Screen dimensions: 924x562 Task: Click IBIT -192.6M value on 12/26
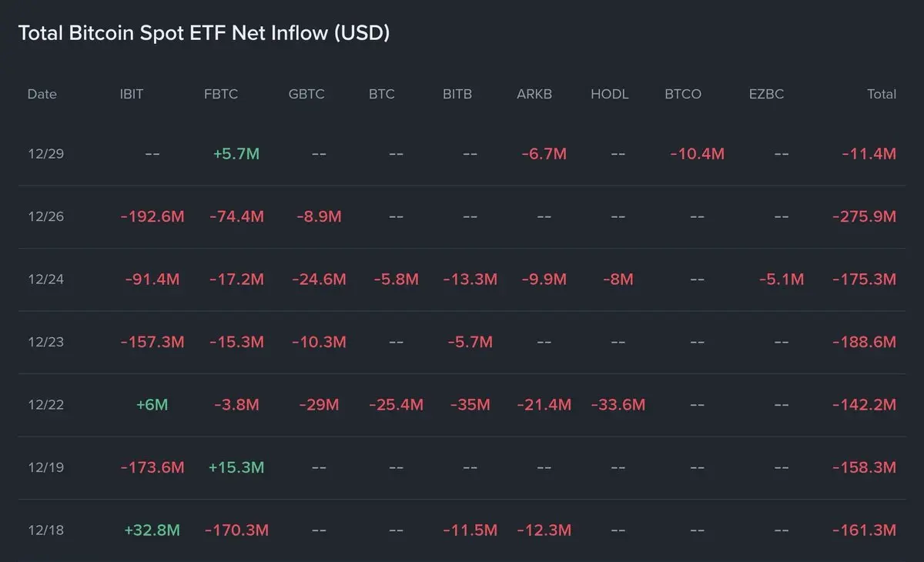(152, 217)
